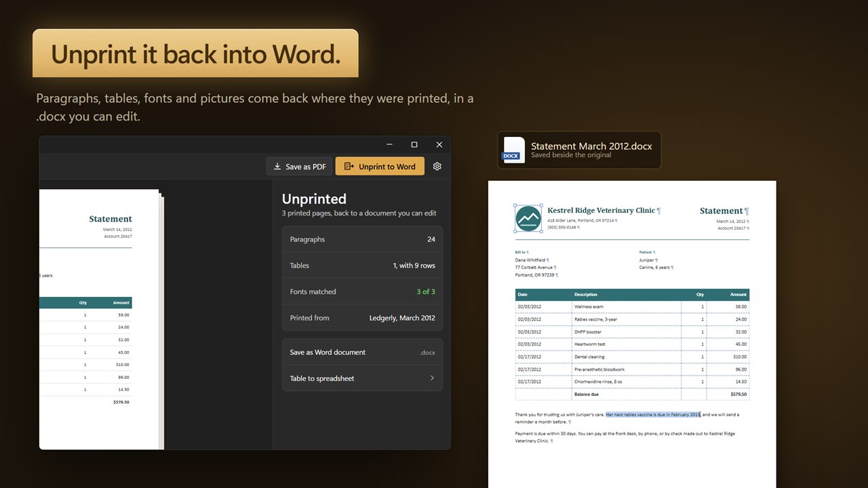Click 'Canine, 6 years' in the document
Image resolution: width=868 pixels, height=488 pixels.
point(654,268)
